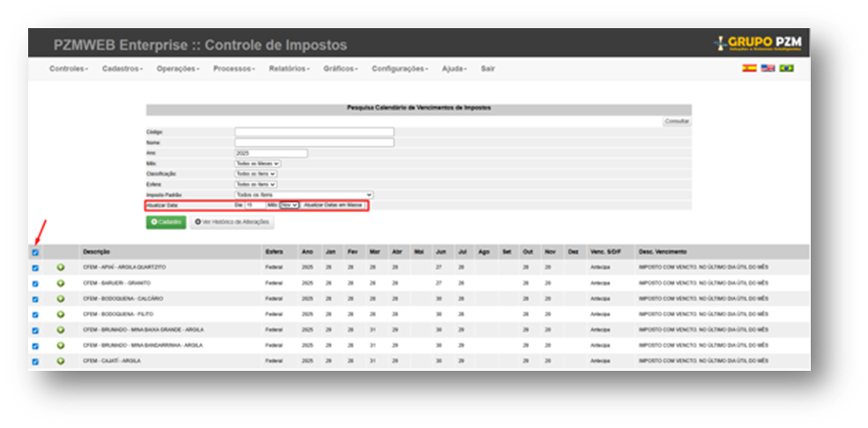Viewport: 868px width, 428px height.
Task: Click the green Cadastro button
Action: point(166,223)
